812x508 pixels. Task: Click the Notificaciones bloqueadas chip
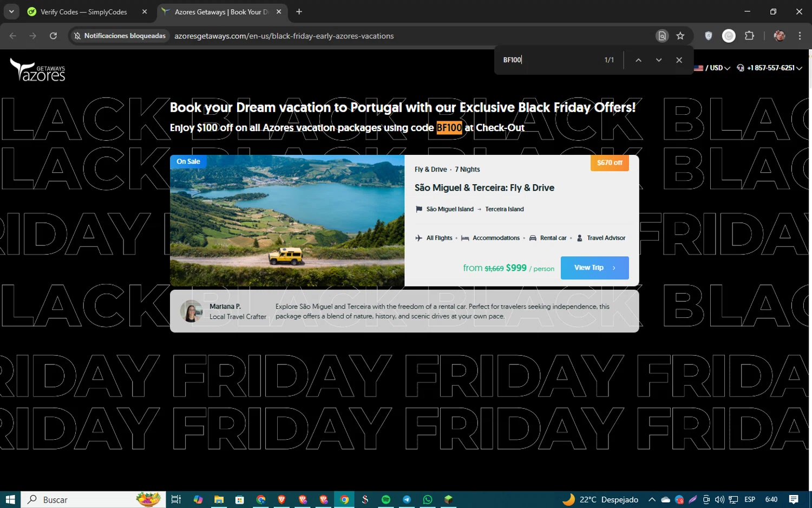point(120,36)
